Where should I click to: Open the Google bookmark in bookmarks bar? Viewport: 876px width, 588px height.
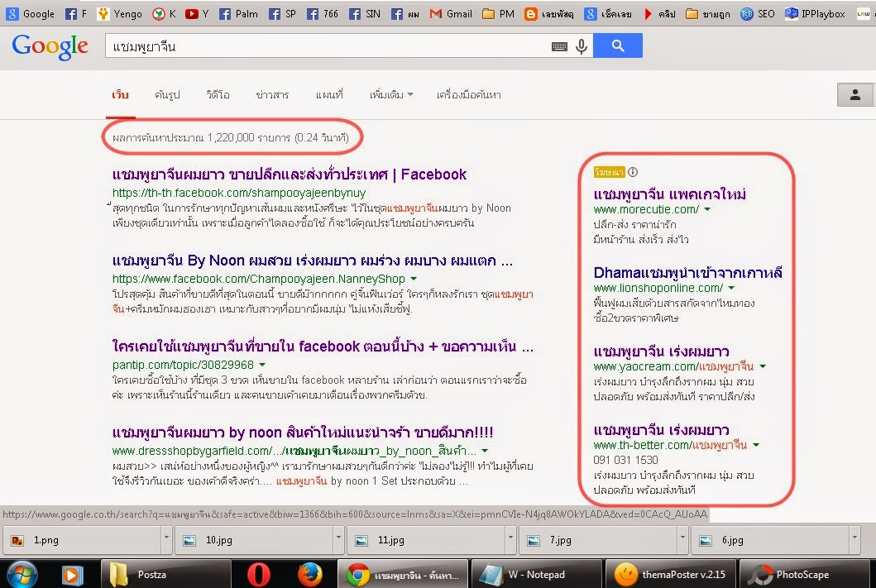point(30,14)
